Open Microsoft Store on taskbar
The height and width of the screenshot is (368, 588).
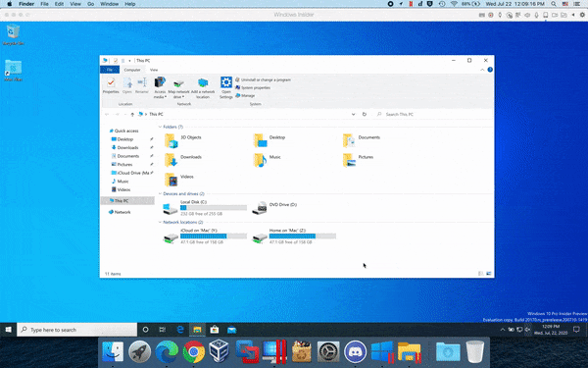point(215,330)
